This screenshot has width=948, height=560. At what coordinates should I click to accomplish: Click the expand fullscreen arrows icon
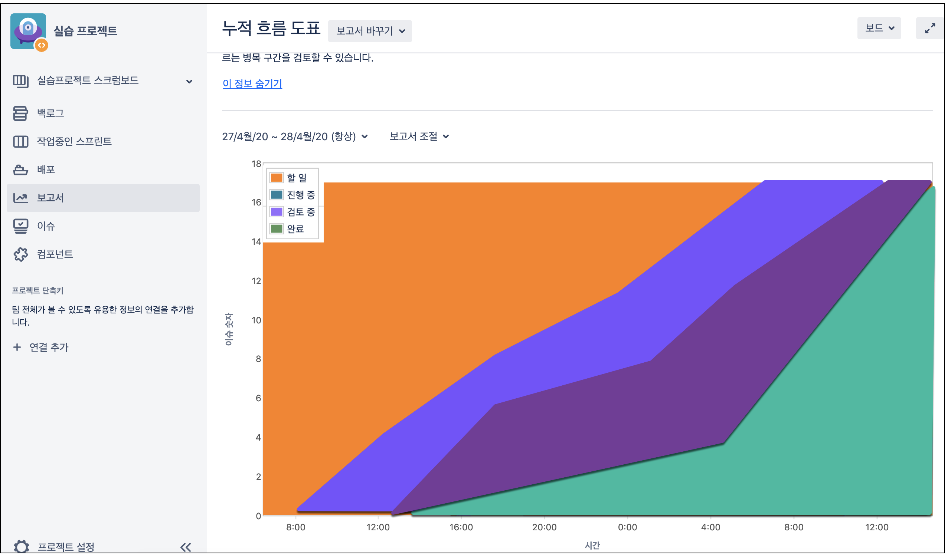930,28
